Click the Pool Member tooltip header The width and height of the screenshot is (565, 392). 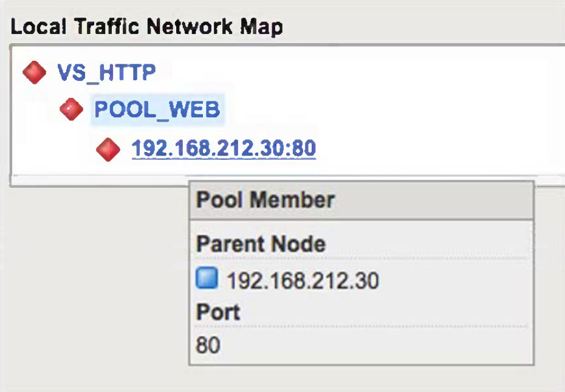coord(265,200)
